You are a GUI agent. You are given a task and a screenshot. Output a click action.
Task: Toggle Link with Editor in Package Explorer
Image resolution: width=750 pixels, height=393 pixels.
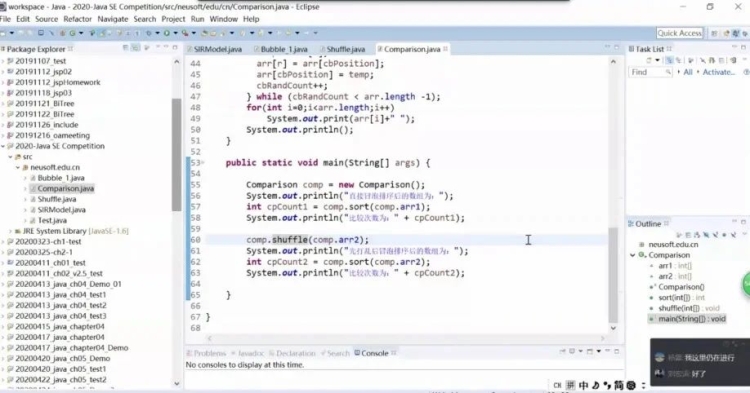[x=136, y=48]
